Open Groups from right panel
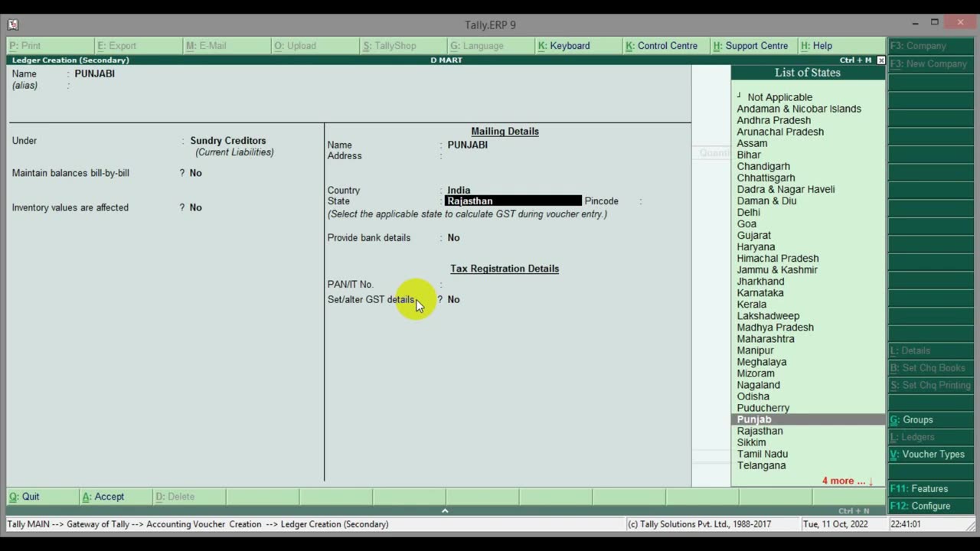 pyautogui.click(x=931, y=419)
